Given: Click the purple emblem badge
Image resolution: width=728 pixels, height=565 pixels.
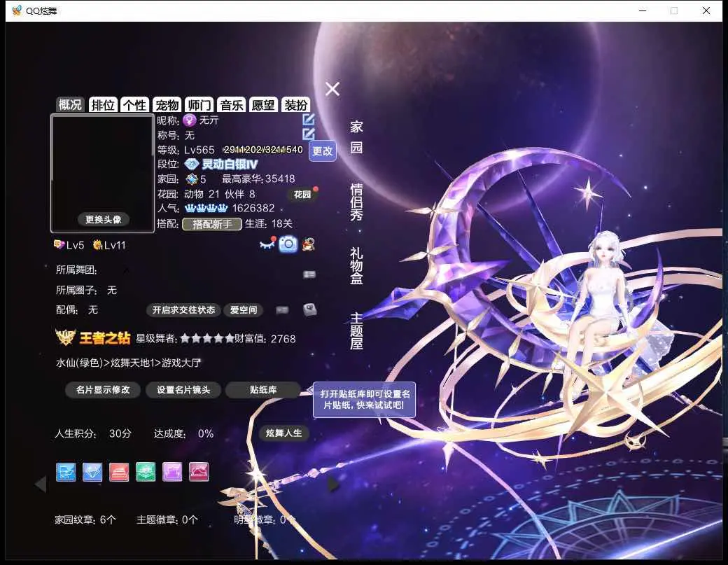Looking at the screenshot, I should point(172,472).
